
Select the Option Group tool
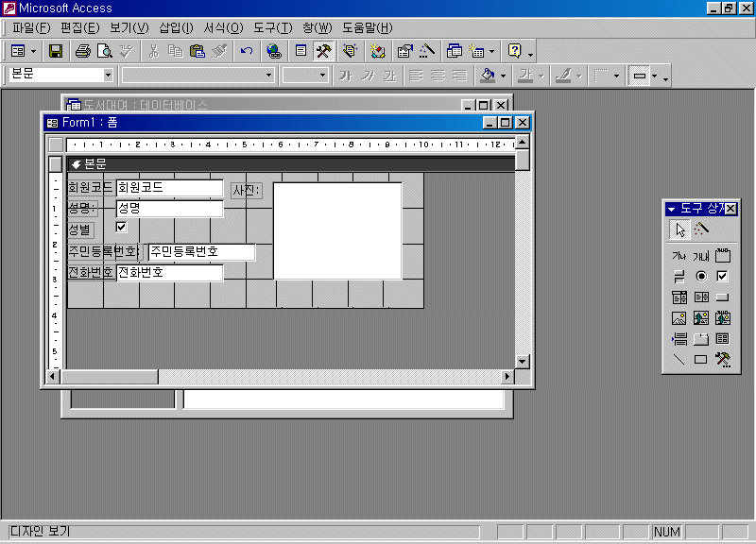723,255
